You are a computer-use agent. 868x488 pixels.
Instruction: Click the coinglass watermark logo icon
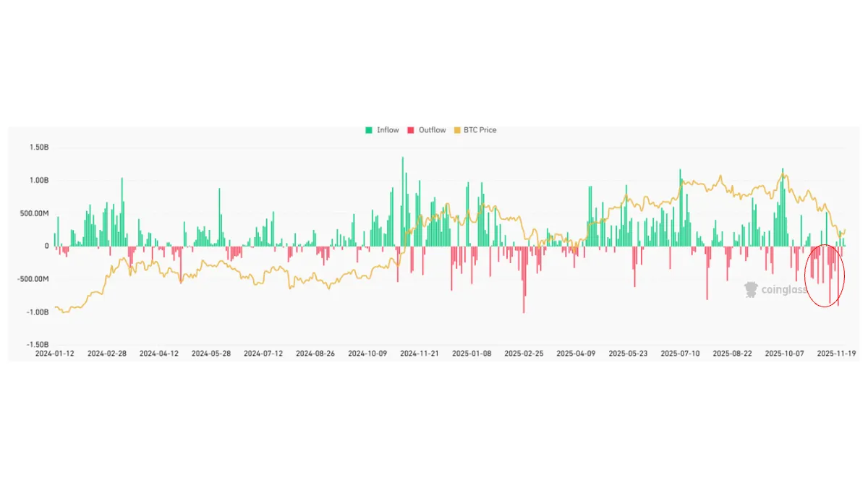(x=751, y=290)
